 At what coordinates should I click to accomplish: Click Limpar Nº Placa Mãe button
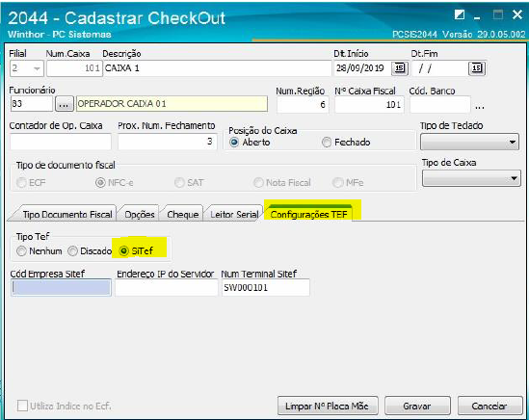(328, 406)
